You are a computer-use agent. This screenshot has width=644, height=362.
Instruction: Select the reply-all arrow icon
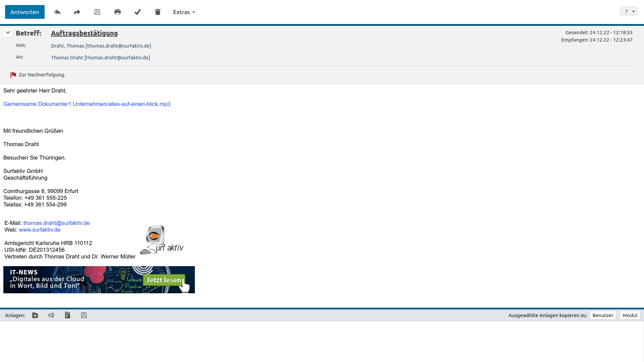click(57, 12)
